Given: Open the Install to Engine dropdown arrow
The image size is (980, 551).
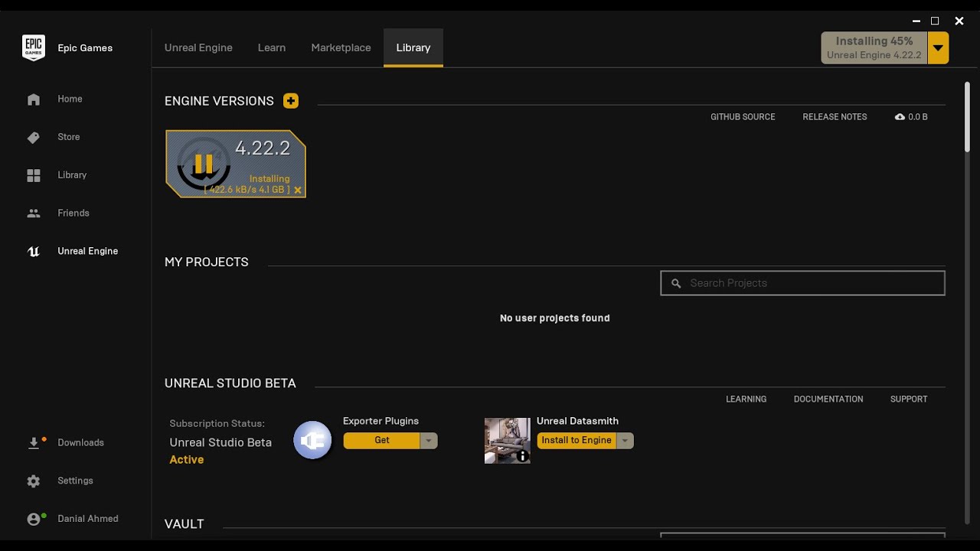Looking at the screenshot, I should pos(626,441).
